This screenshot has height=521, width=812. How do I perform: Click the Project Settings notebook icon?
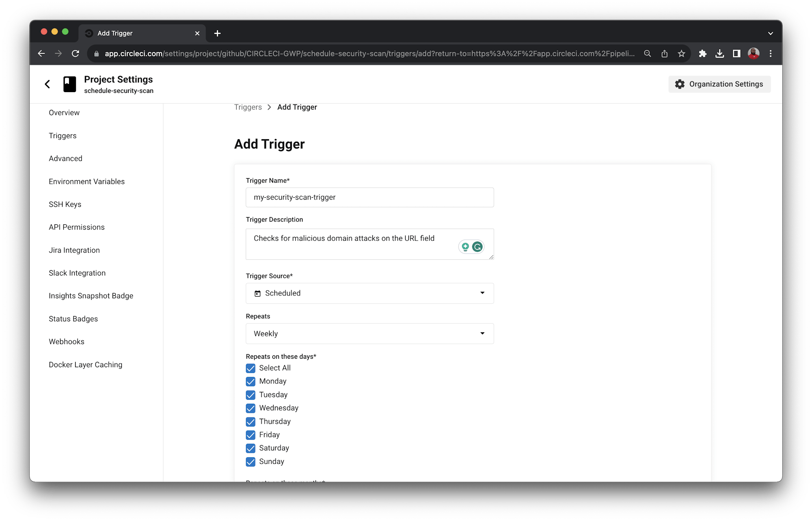tap(69, 84)
